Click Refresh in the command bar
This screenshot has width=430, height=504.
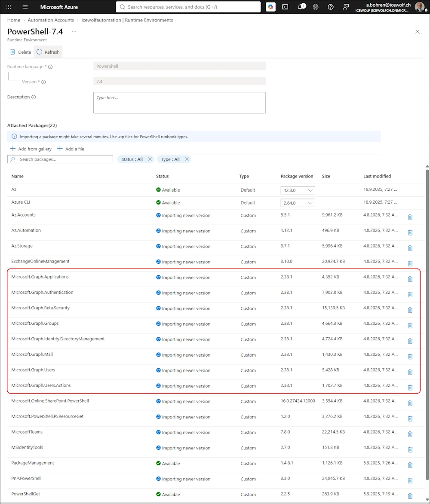click(48, 52)
